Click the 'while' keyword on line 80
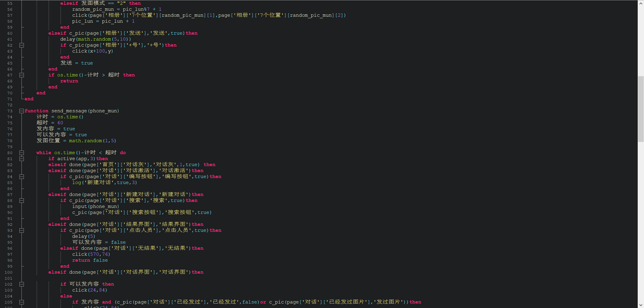 coord(44,153)
